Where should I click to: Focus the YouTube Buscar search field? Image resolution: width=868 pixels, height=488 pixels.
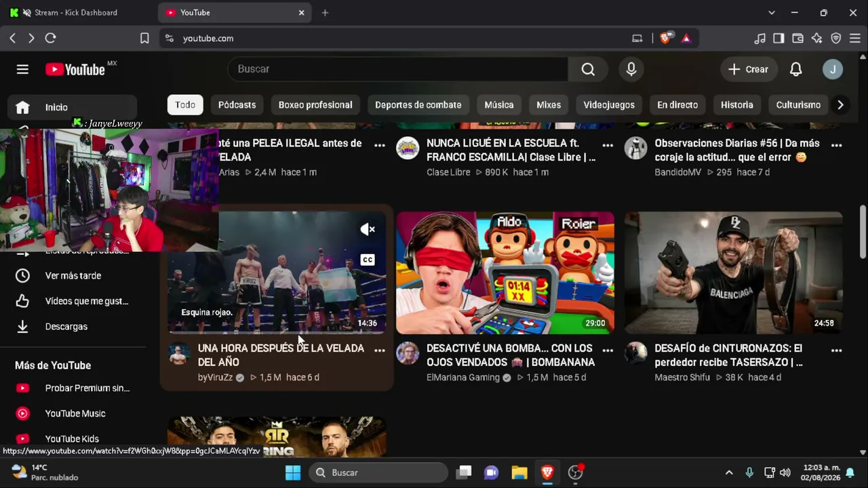pos(398,69)
